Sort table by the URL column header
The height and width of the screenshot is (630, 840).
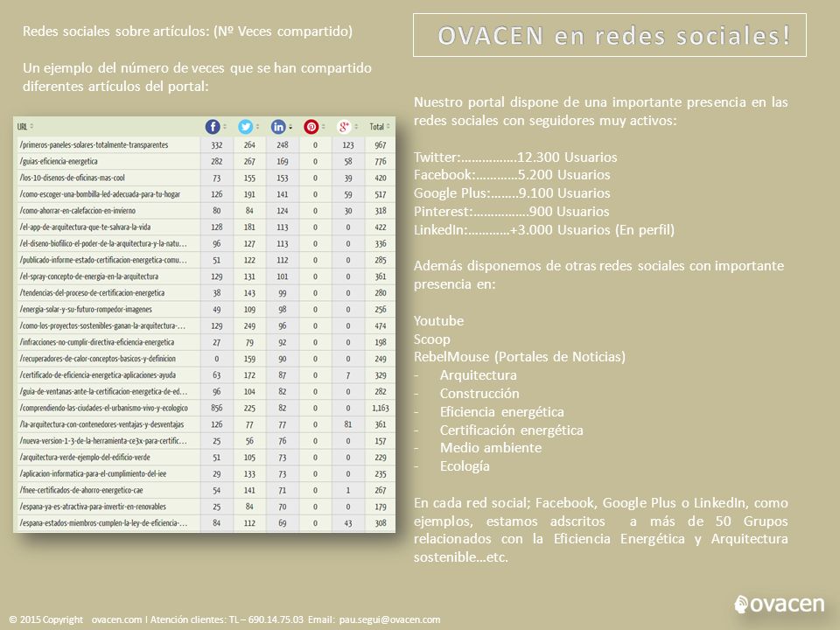click(x=25, y=126)
